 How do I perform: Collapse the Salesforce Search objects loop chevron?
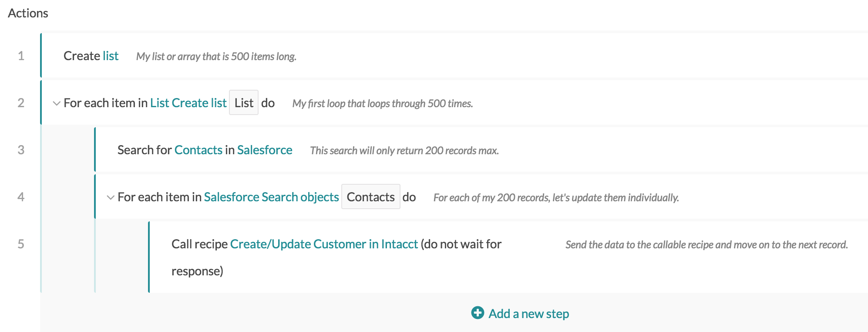111,197
